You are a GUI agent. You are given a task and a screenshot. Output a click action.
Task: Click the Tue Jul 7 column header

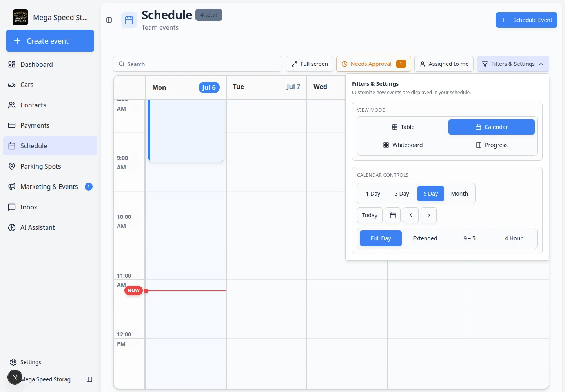click(266, 87)
